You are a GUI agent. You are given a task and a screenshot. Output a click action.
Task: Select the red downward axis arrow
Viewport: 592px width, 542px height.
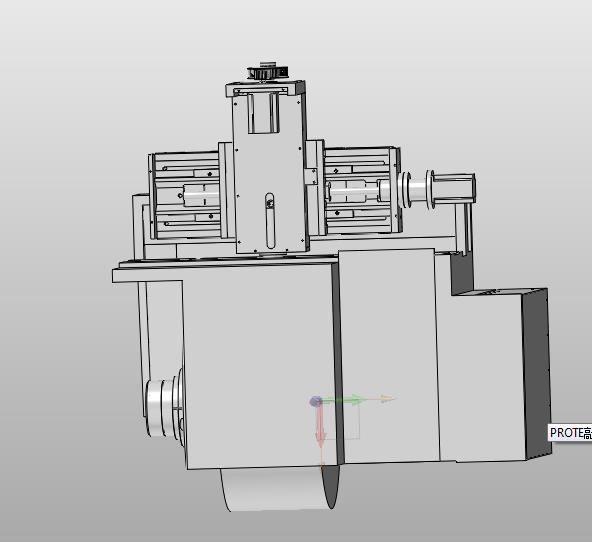pos(320,427)
